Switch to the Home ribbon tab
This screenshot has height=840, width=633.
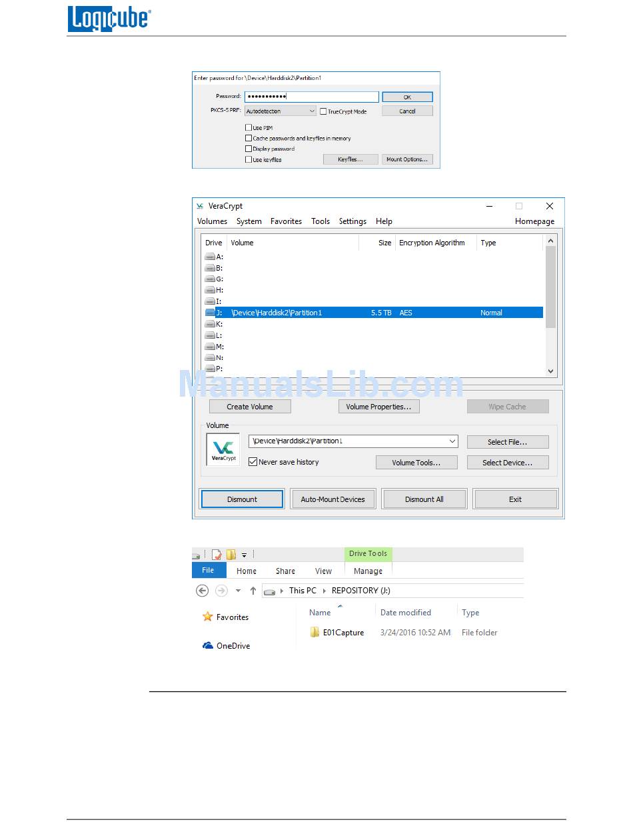[247, 571]
